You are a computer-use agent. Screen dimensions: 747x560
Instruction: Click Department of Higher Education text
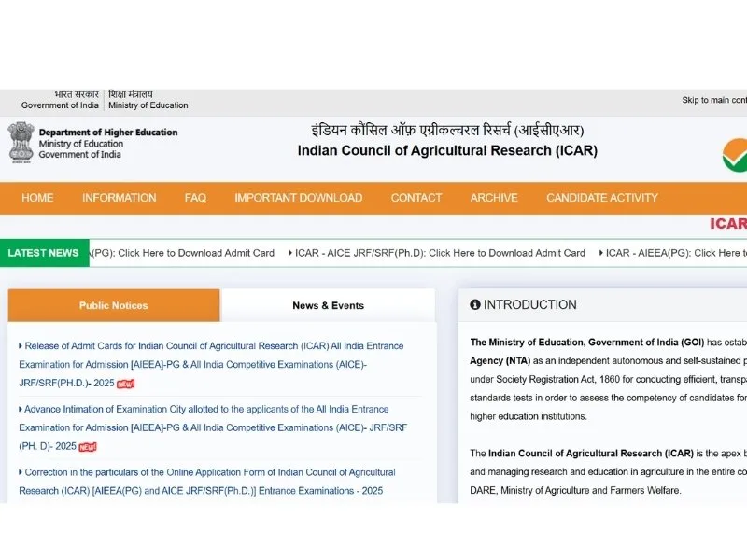click(108, 133)
